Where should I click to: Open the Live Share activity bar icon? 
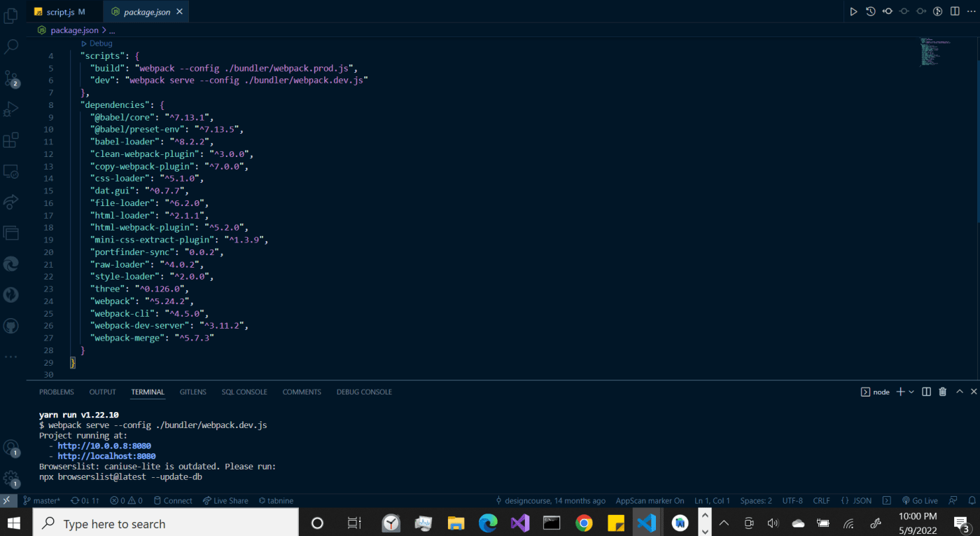click(11, 202)
